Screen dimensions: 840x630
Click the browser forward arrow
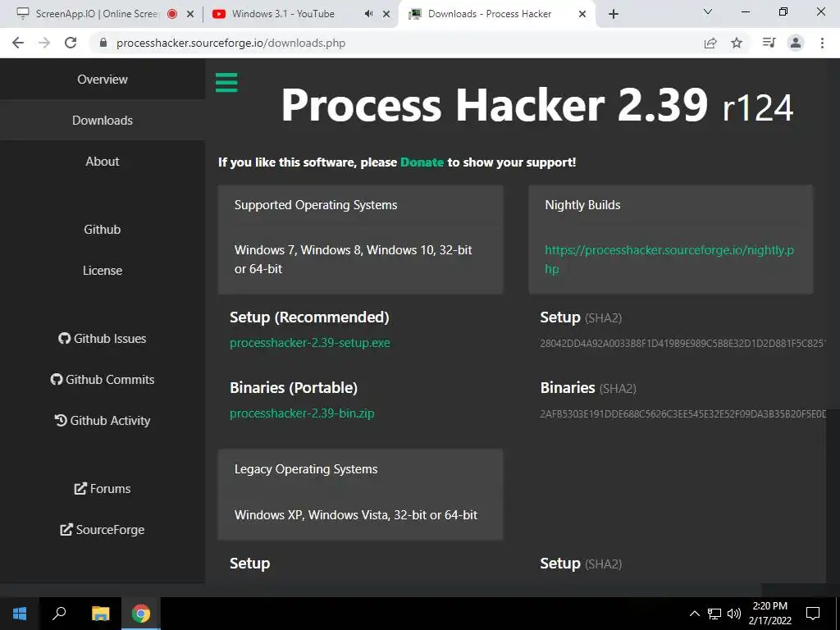pyautogui.click(x=44, y=43)
